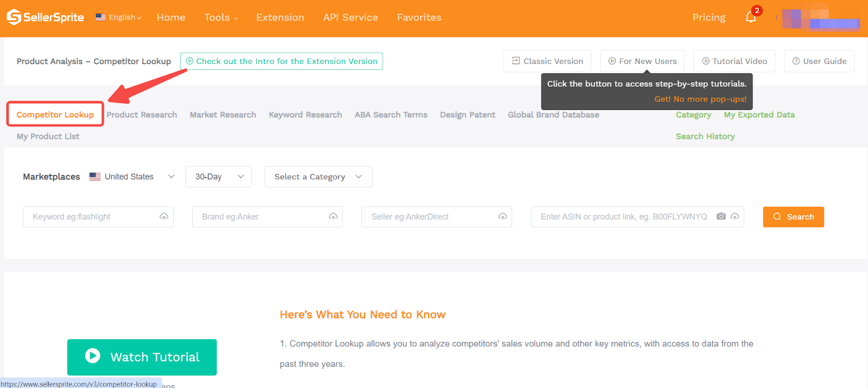
Task: Click 'Product Analysis – Competitor Lookup' title
Action: tap(94, 61)
